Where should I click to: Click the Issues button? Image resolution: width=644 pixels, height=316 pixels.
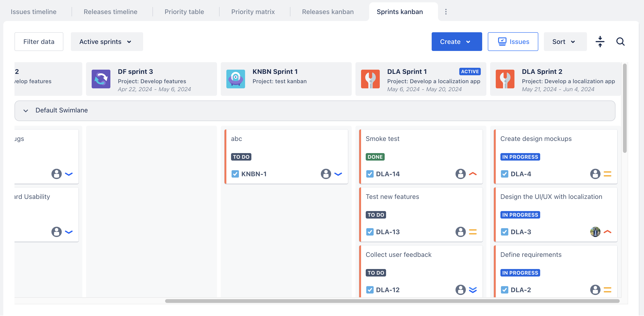pyautogui.click(x=513, y=42)
